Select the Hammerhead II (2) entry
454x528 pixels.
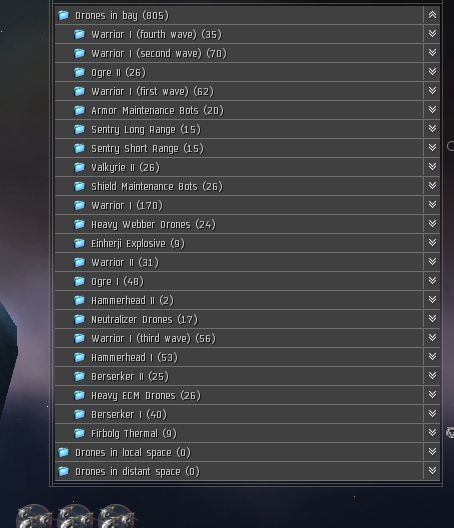239,300
